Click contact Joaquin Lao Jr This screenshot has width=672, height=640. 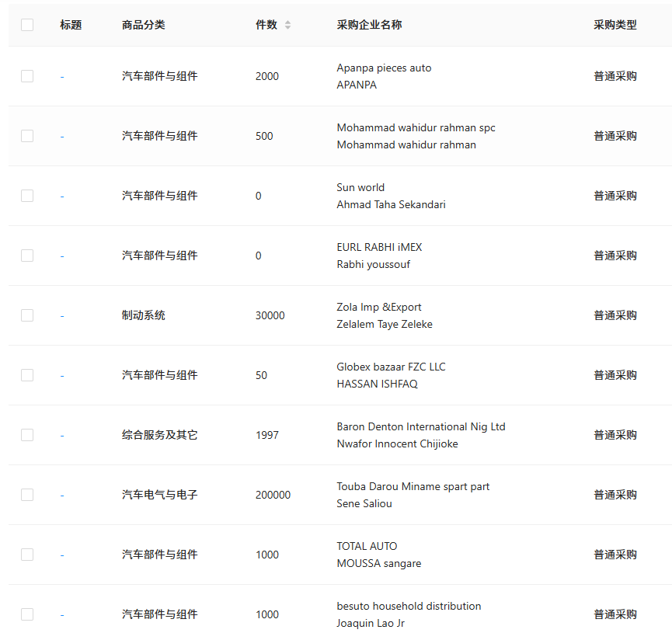click(x=371, y=623)
